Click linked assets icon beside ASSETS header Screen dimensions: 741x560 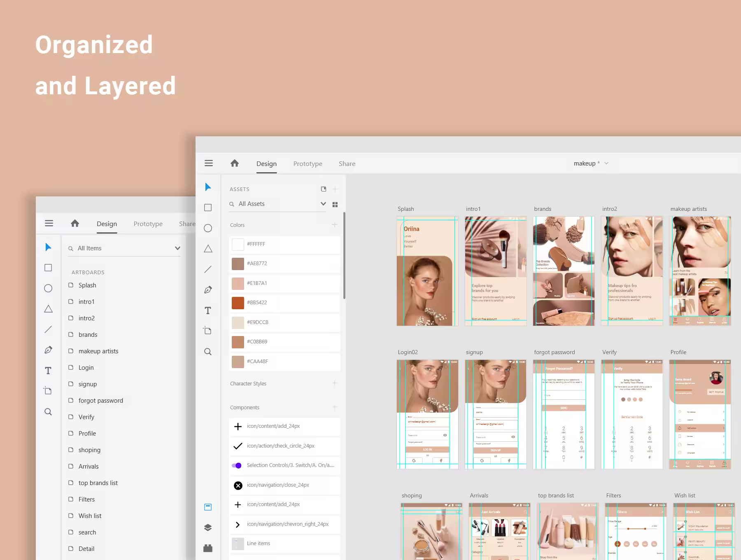click(x=324, y=189)
